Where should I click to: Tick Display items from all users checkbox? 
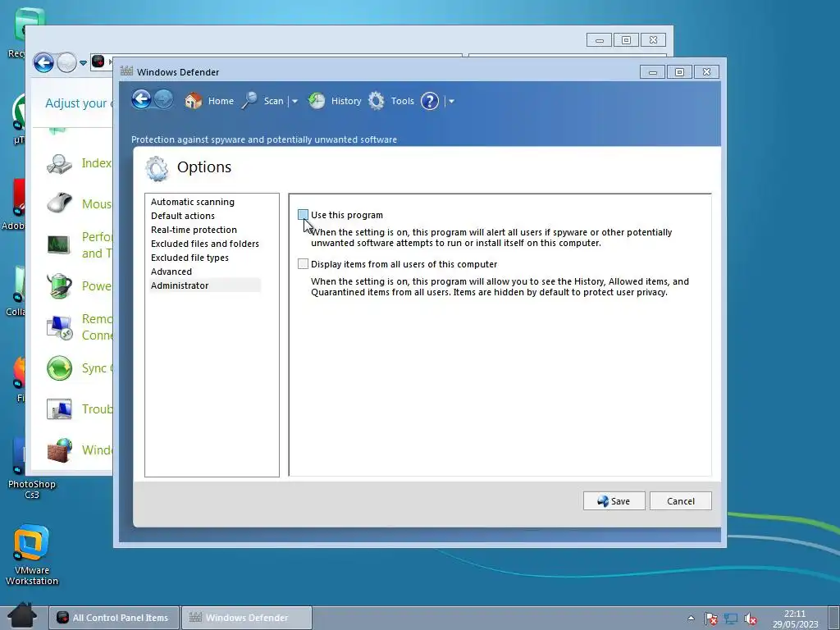tap(304, 264)
